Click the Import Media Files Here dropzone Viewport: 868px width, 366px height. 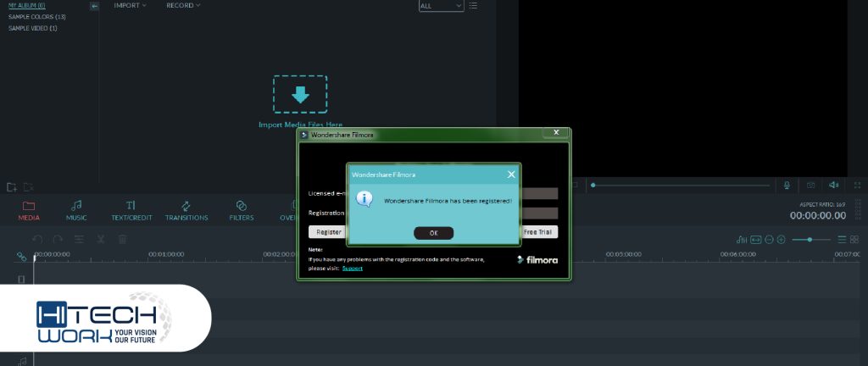coord(300,95)
